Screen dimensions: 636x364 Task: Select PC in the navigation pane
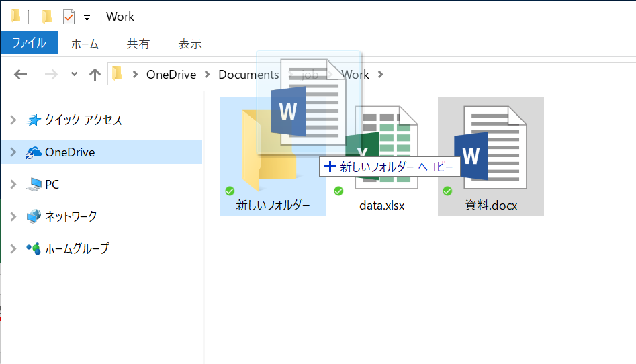pos(52,184)
